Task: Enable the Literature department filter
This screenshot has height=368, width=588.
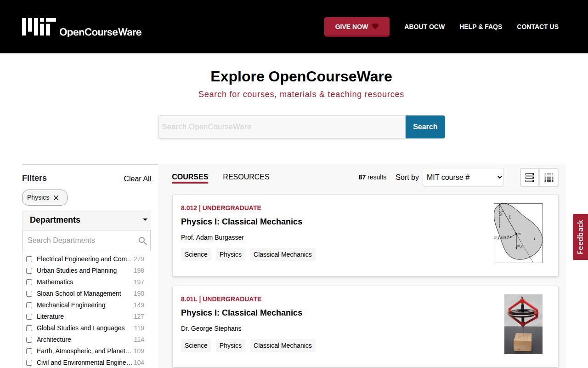Action: tap(29, 316)
